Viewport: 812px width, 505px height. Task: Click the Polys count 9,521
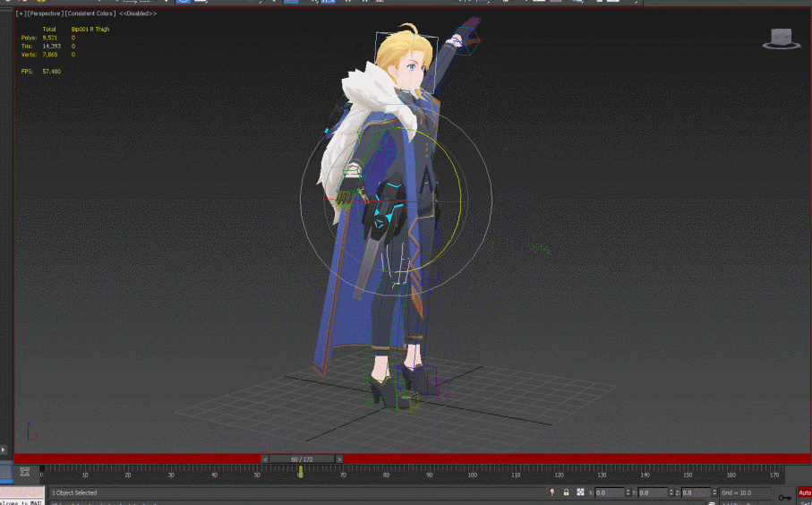[x=50, y=38]
